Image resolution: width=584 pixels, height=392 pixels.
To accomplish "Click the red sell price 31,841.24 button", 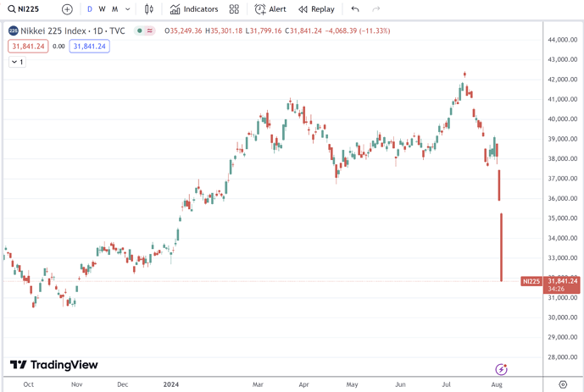I will click(x=28, y=47).
